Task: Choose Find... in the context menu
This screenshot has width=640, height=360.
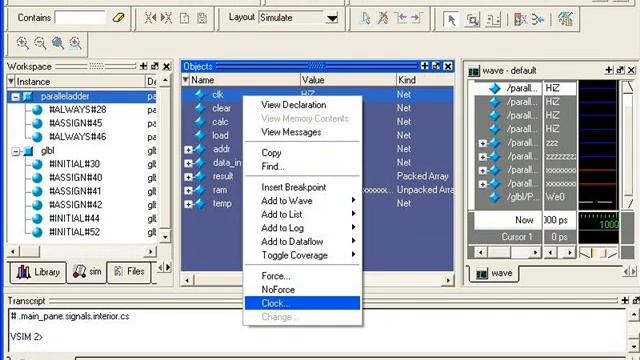Action: 273,167
